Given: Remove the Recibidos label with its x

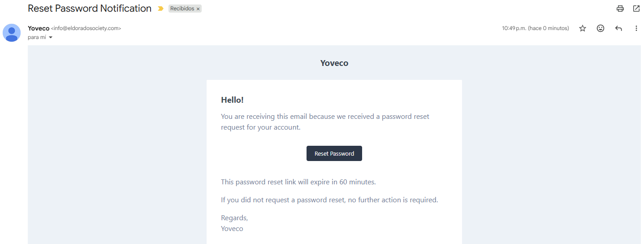Looking at the screenshot, I should click(x=198, y=9).
